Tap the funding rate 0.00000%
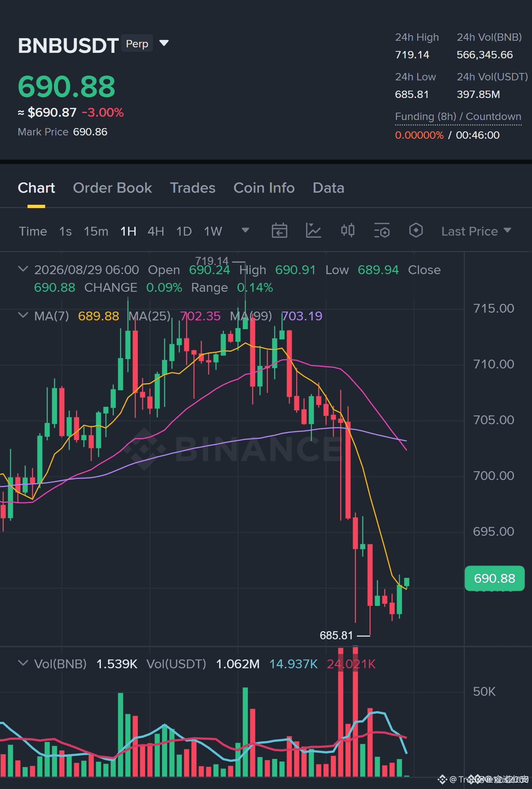The height and width of the screenshot is (789, 532). tap(419, 135)
